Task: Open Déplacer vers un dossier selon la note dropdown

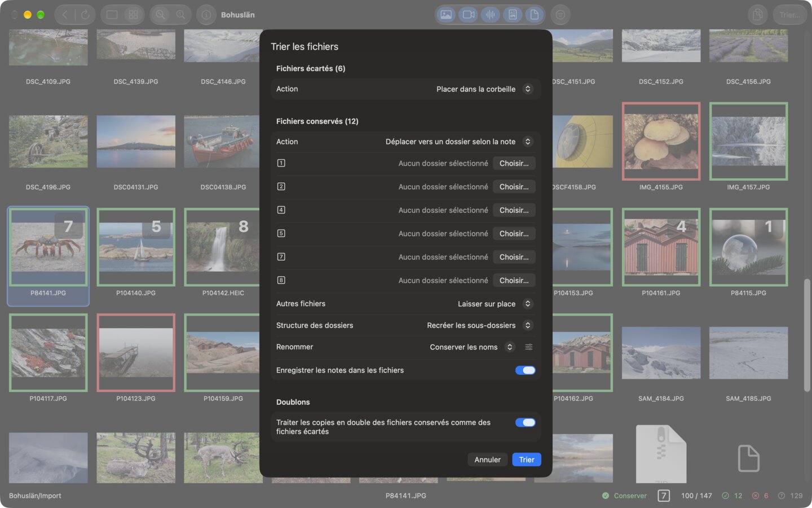Action: pos(459,142)
